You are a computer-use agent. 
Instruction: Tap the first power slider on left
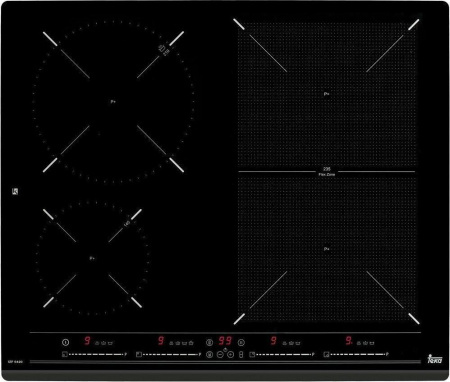tap(96, 355)
